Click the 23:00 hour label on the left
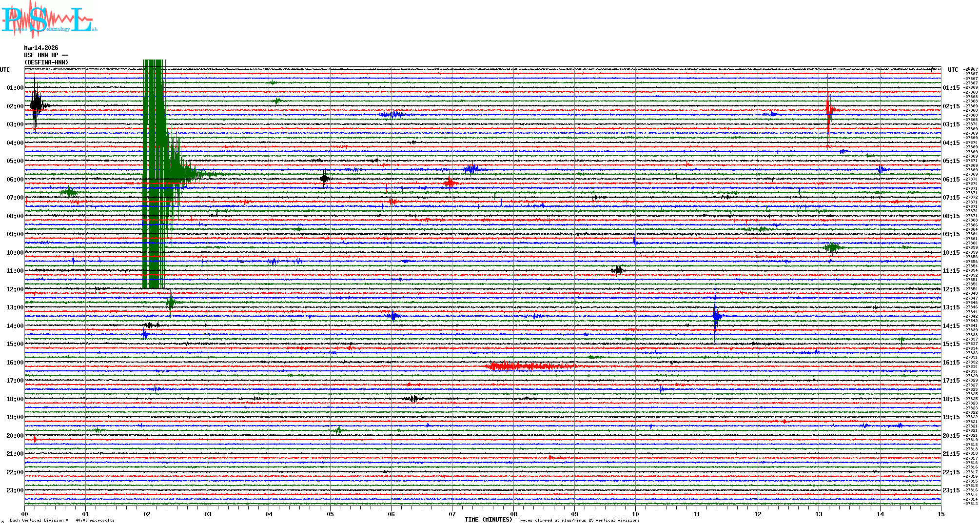This screenshot has width=980, height=527. point(15,490)
